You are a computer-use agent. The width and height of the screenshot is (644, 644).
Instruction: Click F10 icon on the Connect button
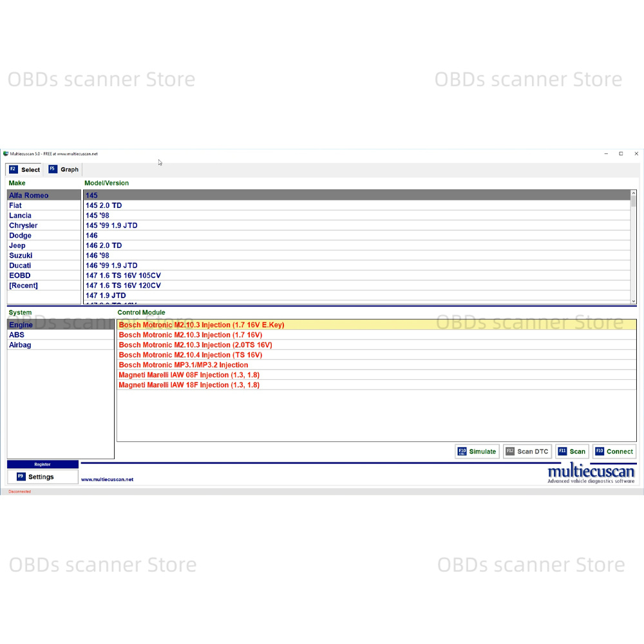(600, 451)
